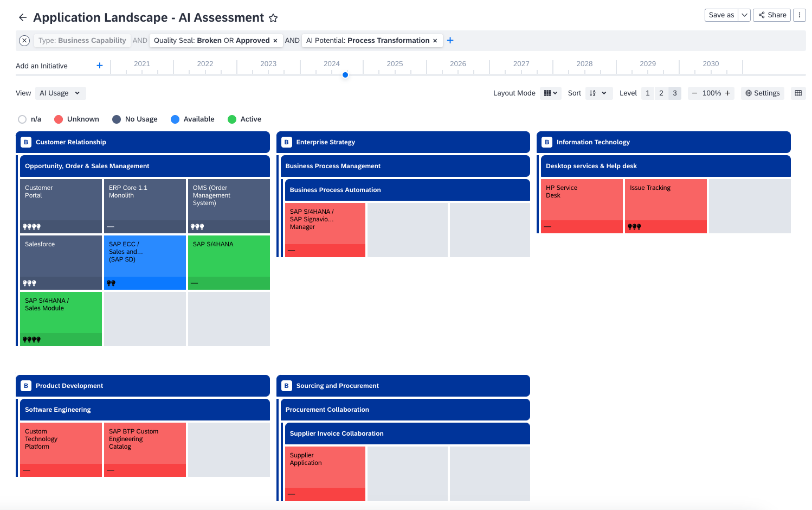Open Sourcing and Procurement capability header
This screenshot has height=510, width=812.
[403, 386]
